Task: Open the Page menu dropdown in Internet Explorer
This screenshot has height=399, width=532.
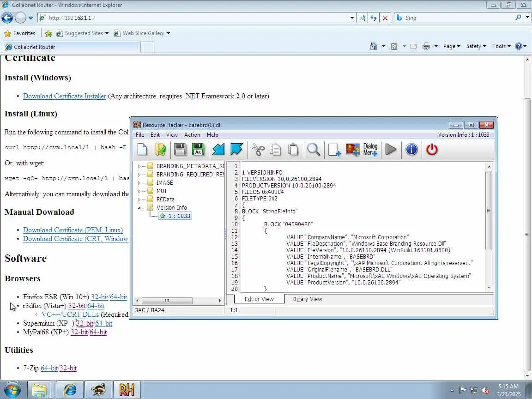Action: tap(452, 46)
